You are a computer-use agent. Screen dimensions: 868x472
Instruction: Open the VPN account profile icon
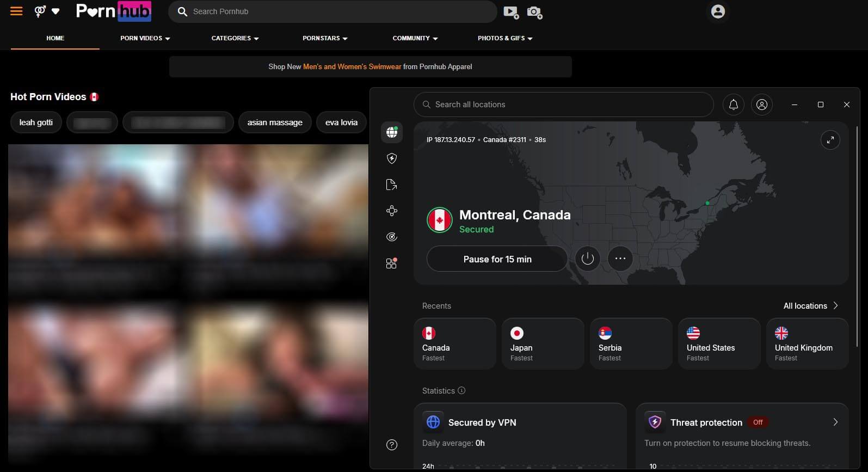(762, 105)
